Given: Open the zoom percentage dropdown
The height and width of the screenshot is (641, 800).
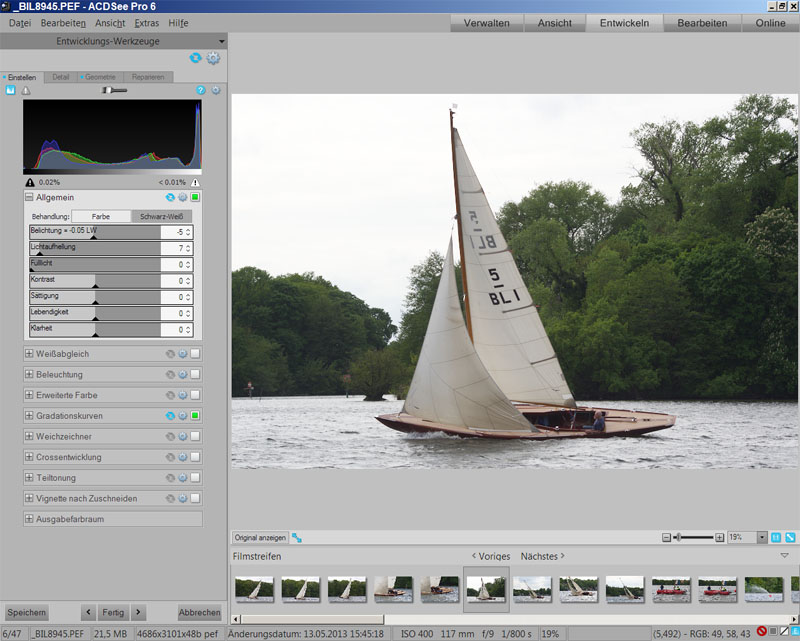Looking at the screenshot, I should [763, 537].
